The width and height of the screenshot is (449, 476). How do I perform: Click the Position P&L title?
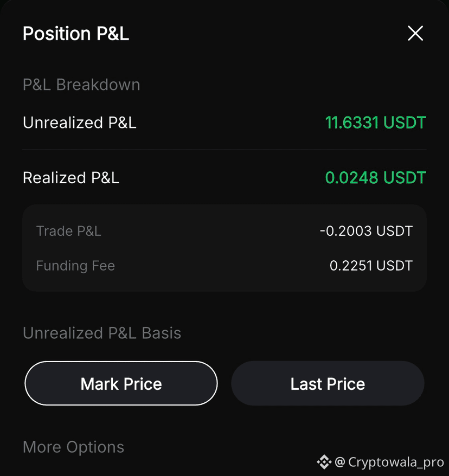pyautogui.click(x=76, y=33)
